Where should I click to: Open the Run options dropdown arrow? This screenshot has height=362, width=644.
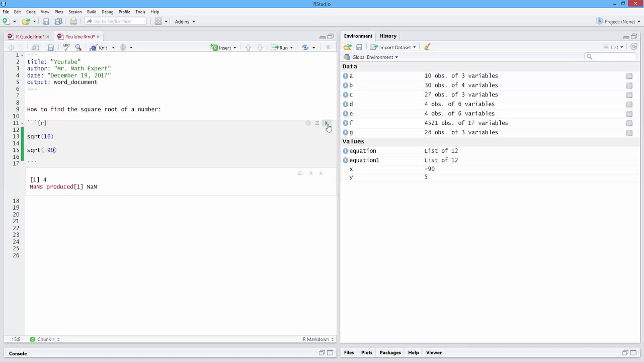(x=291, y=48)
